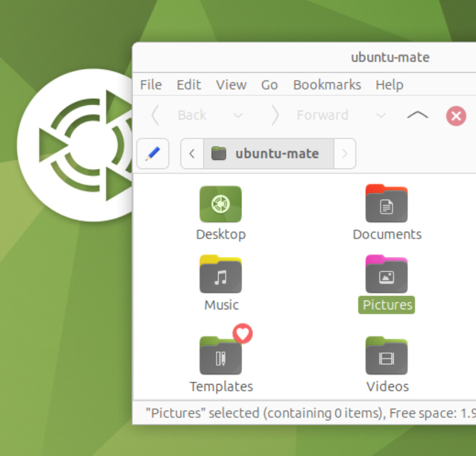The image size is (476, 456).
Task: Open the File menu
Action: point(150,85)
